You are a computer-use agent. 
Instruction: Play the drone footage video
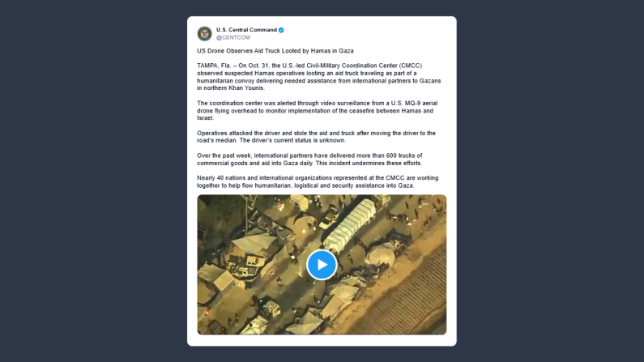(322, 265)
